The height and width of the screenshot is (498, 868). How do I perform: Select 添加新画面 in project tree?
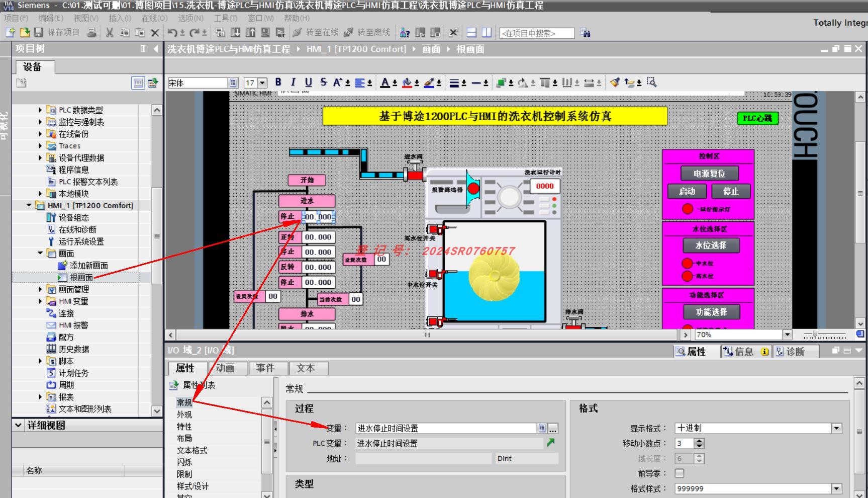[x=88, y=265]
